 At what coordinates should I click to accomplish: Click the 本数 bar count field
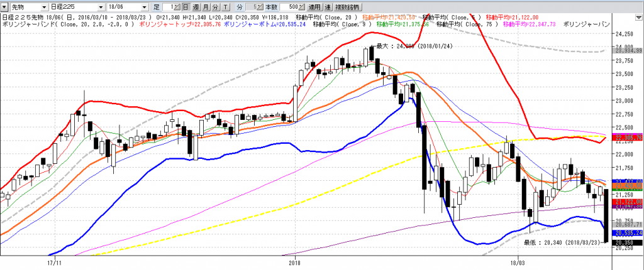click(288, 6)
